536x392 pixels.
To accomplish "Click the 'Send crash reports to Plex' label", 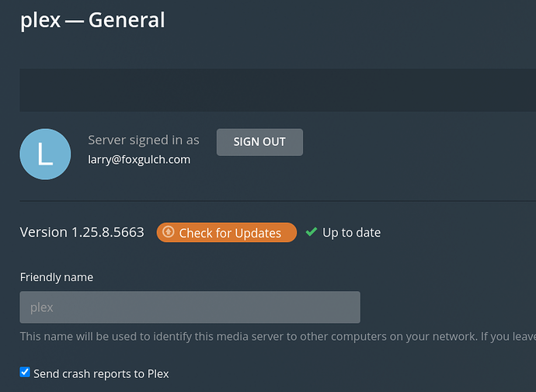I will (x=101, y=373).
